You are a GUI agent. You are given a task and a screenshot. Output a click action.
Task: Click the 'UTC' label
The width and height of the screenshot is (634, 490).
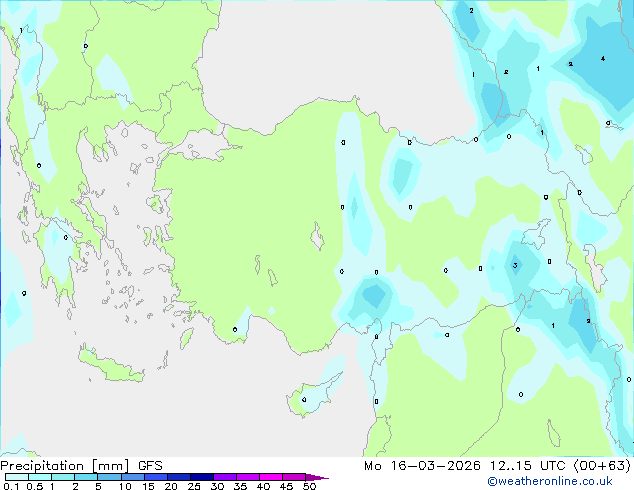click(553, 466)
